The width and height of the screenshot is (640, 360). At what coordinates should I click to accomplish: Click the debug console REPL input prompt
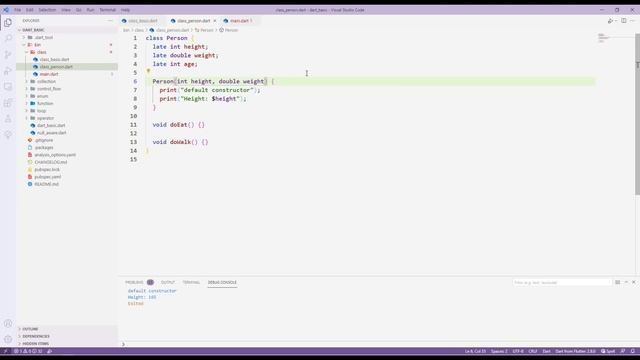pos(380,344)
